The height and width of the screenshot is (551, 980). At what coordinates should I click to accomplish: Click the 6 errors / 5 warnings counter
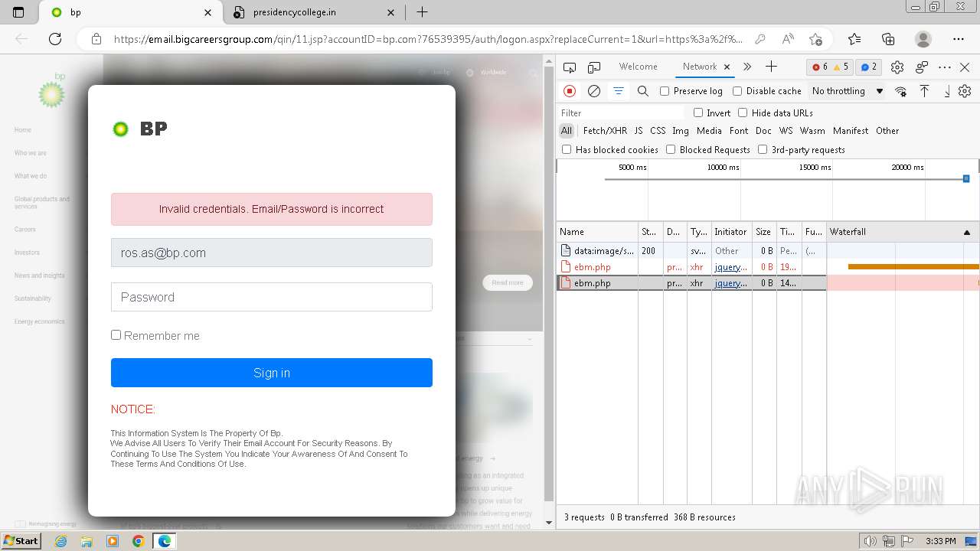pyautogui.click(x=830, y=67)
